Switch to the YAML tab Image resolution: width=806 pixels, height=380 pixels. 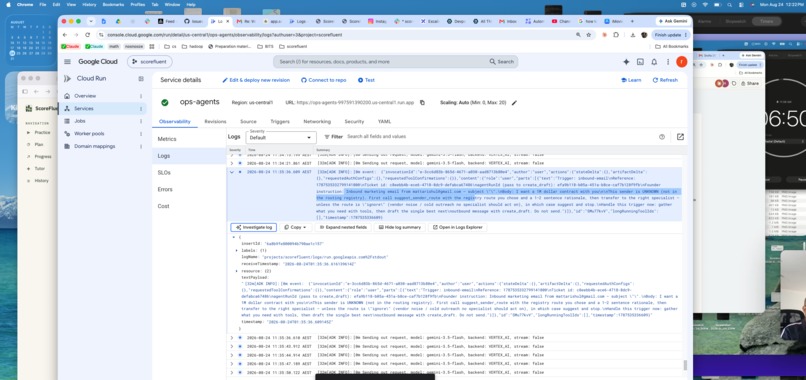tap(384, 122)
